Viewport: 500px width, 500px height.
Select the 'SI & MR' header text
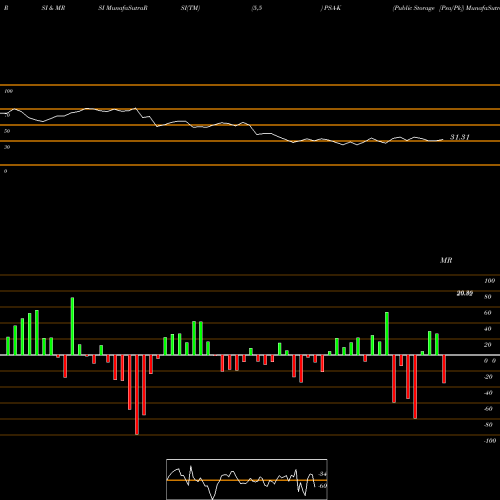coord(53,8)
